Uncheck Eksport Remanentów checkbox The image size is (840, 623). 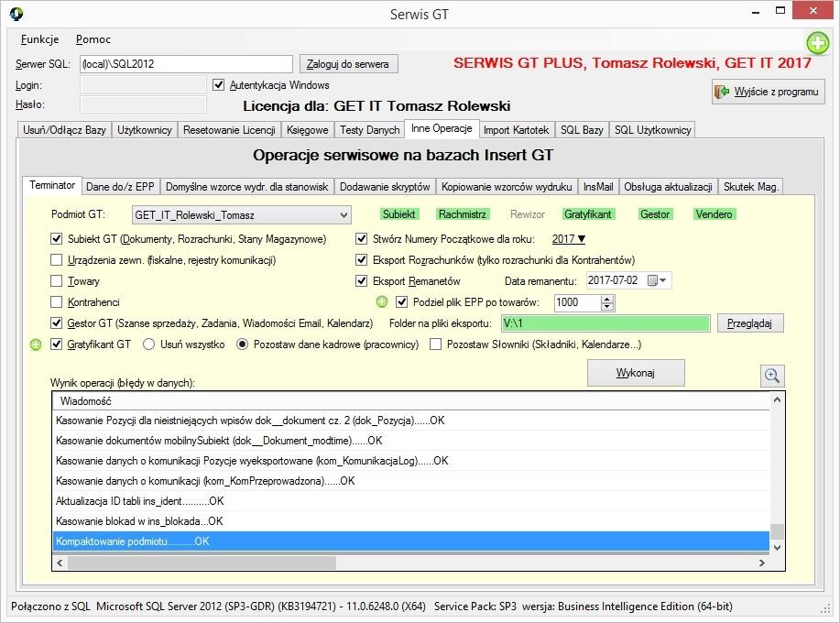pyautogui.click(x=362, y=281)
